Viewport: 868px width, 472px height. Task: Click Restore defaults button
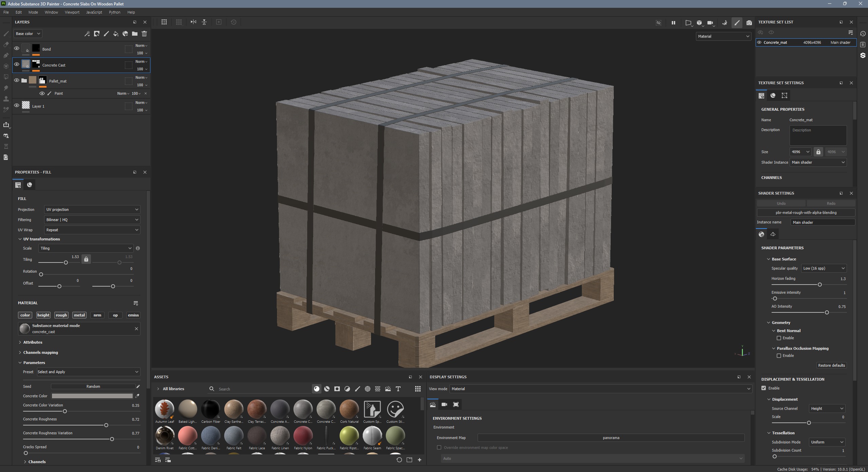point(831,365)
